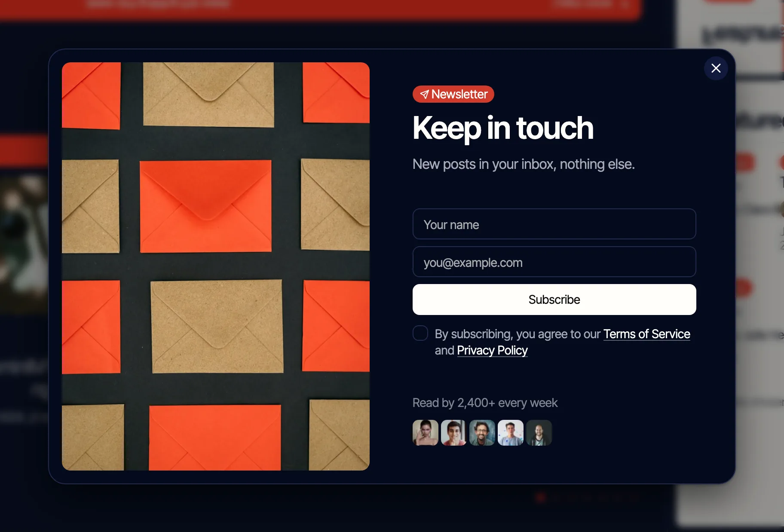This screenshot has width=784, height=532.
Task: Open the Privacy Policy link
Action: (492, 350)
